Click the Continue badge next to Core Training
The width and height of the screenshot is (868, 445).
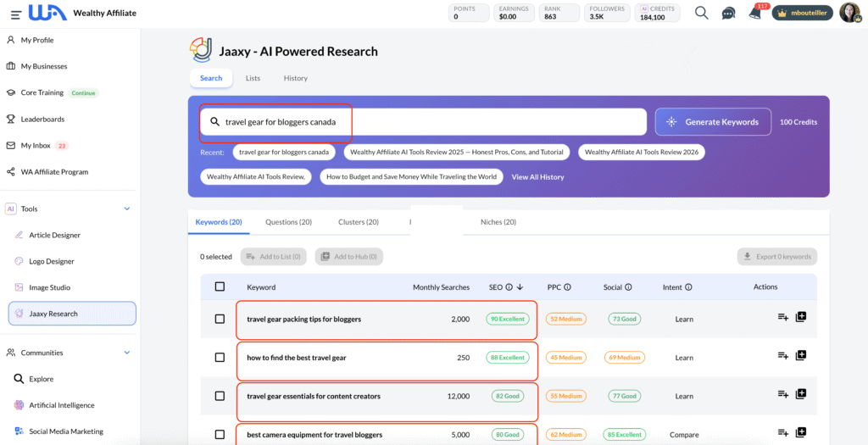[83, 93]
